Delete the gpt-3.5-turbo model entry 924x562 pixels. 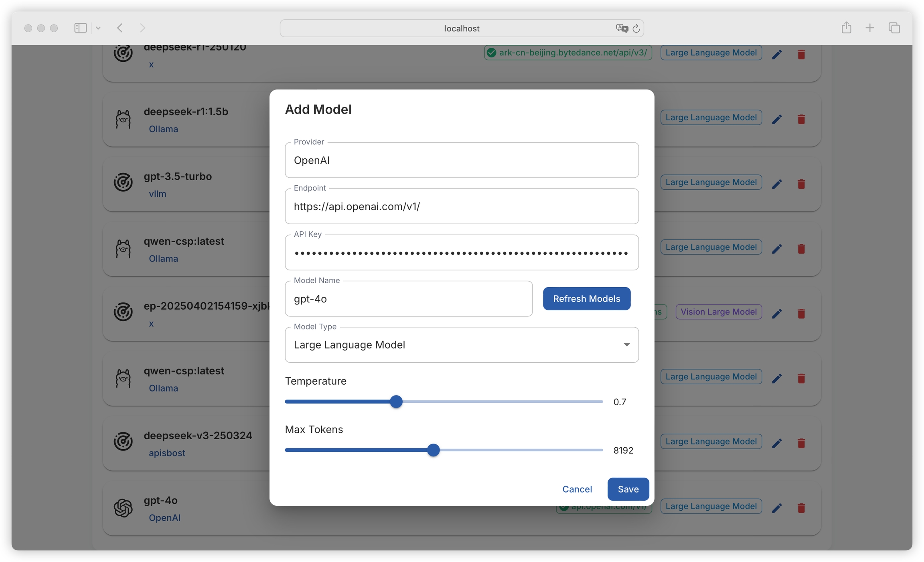(801, 184)
